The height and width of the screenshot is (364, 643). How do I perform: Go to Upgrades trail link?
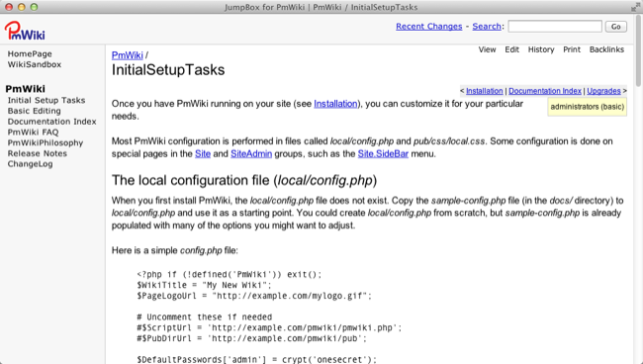[x=603, y=91]
